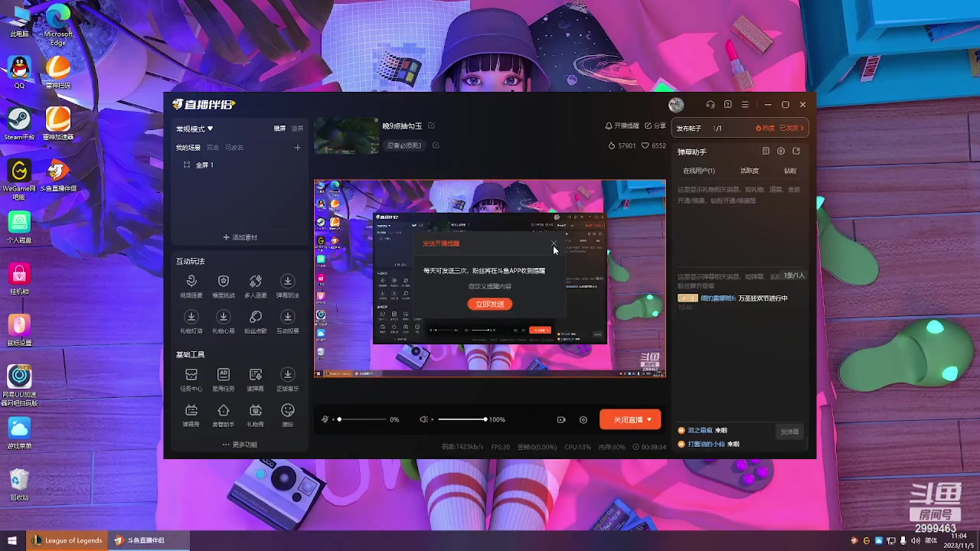Screen dimensions: 980x551
Task: Open the 读弹幕 tool
Action: tap(256, 379)
